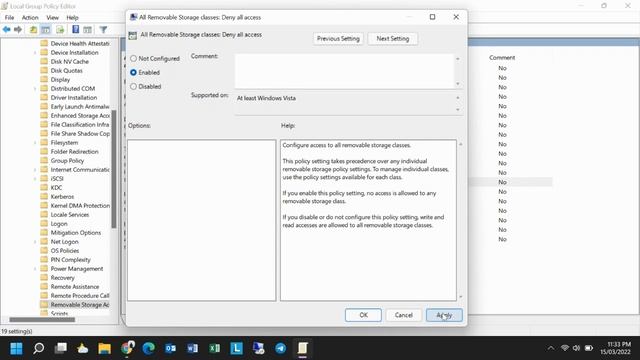The height and width of the screenshot is (360, 640).
Task: Click the battery tray icon
Action: pyautogui.click(x=589, y=348)
